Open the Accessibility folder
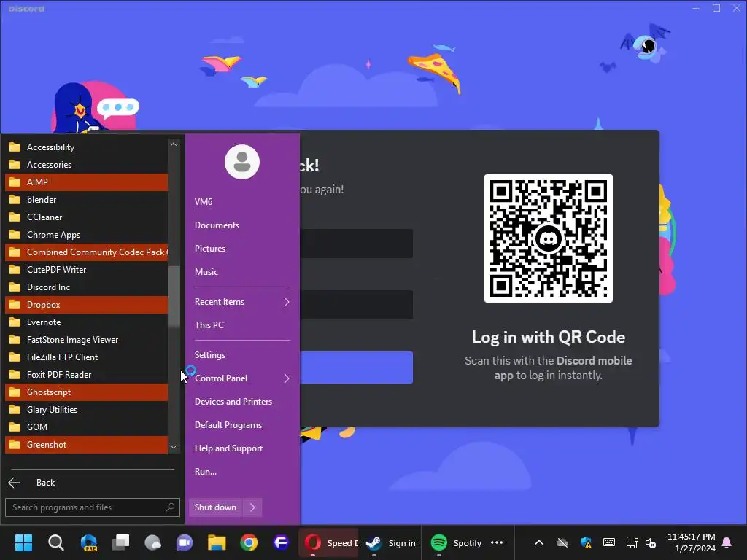The width and height of the screenshot is (747, 560). click(x=86, y=147)
